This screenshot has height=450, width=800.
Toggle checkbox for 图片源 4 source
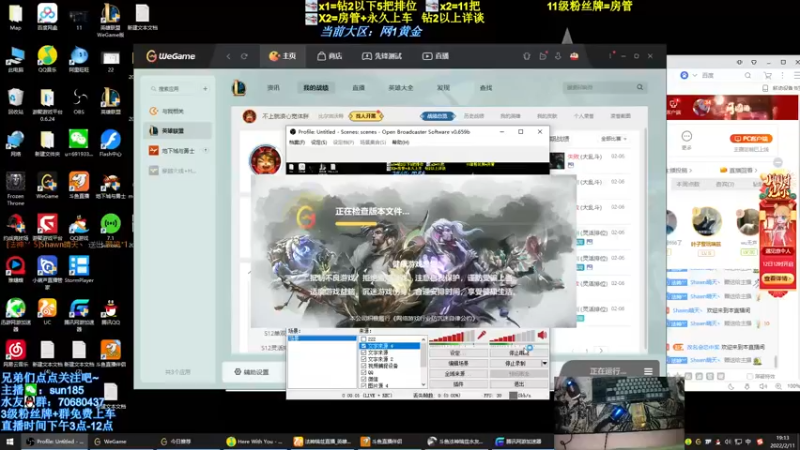pos(363,385)
